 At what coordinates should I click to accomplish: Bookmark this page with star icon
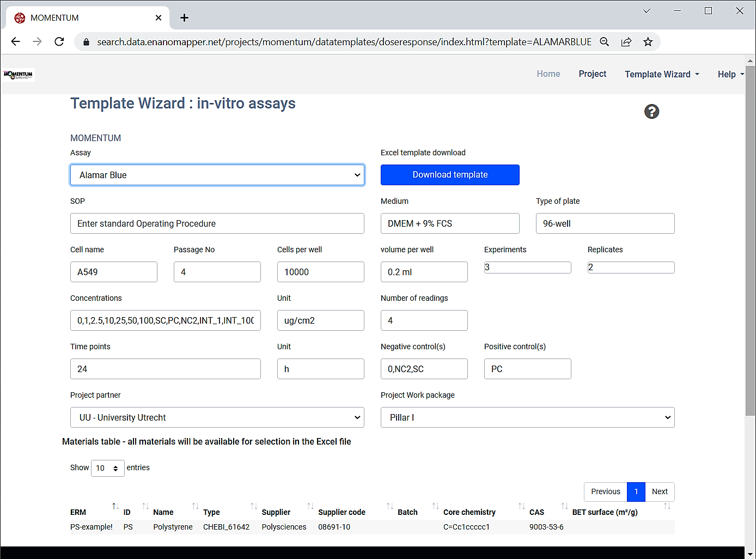[648, 42]
